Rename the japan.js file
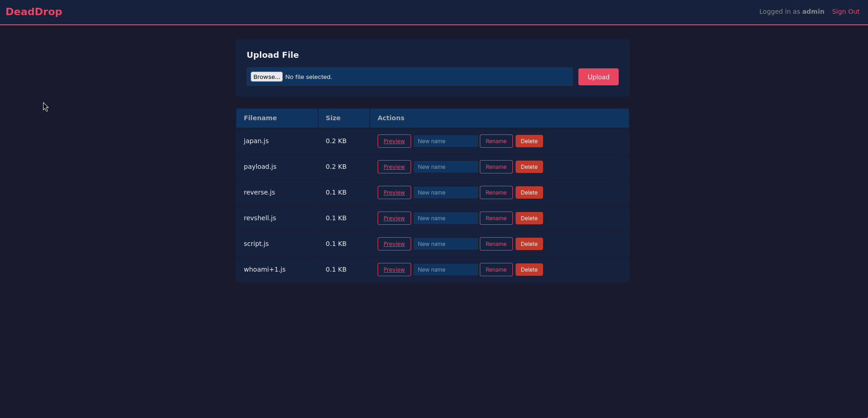The width and height of the screenshot is (868, 418). [496, 141]
